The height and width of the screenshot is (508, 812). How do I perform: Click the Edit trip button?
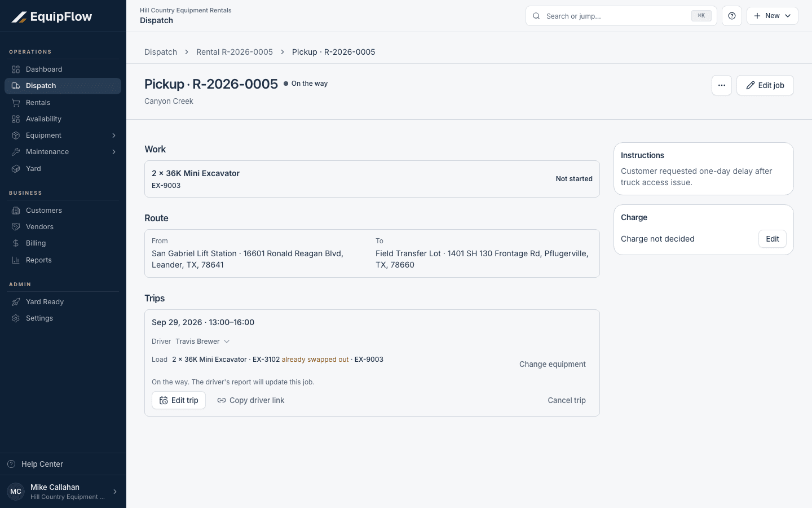click(x=179, y=400)
